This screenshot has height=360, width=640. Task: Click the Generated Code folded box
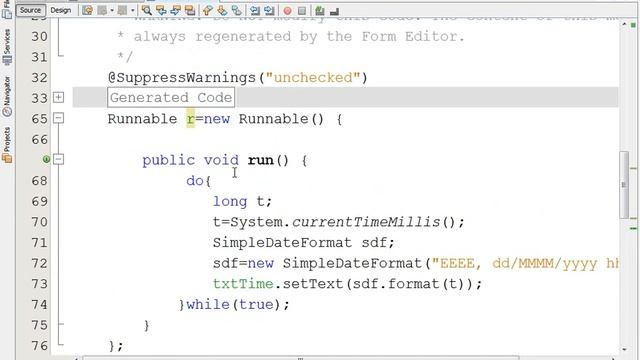(171, 98)
